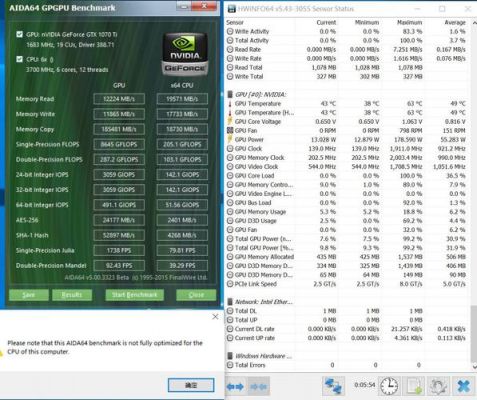Viewport: 477px width, 400px height.
Task: Click the Start Benchmark button
Action: click(135, 295)
